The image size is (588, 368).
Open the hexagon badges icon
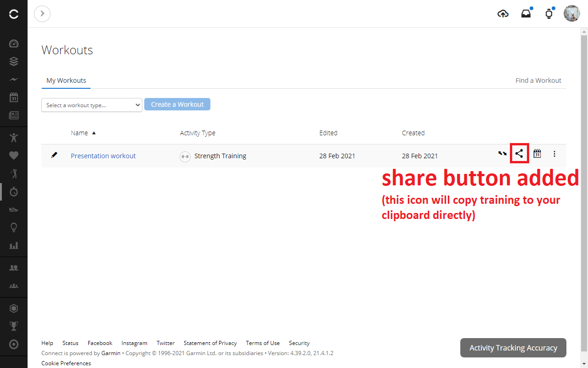pyautogui.click(x=14, y=308)
